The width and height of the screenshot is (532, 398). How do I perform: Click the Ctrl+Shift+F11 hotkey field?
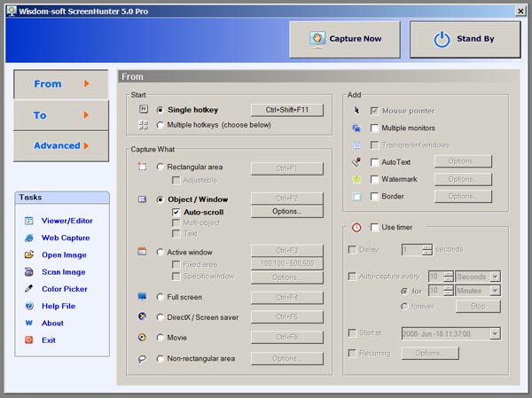286,110
